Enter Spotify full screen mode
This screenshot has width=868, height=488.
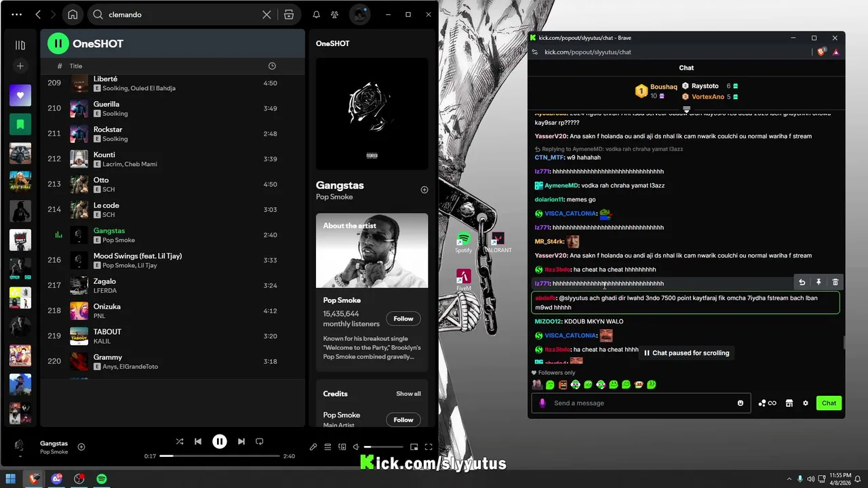[x=429, y=447]
